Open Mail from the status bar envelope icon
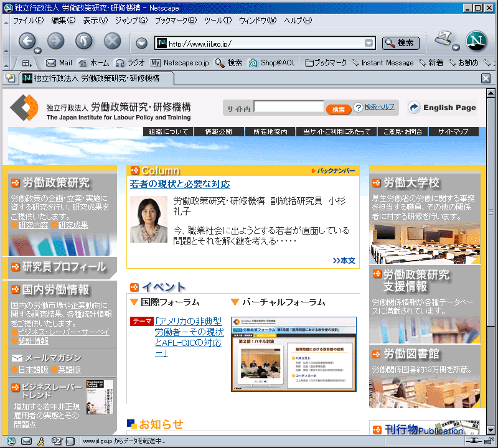The image size is (498, 448). click(26, 441)
